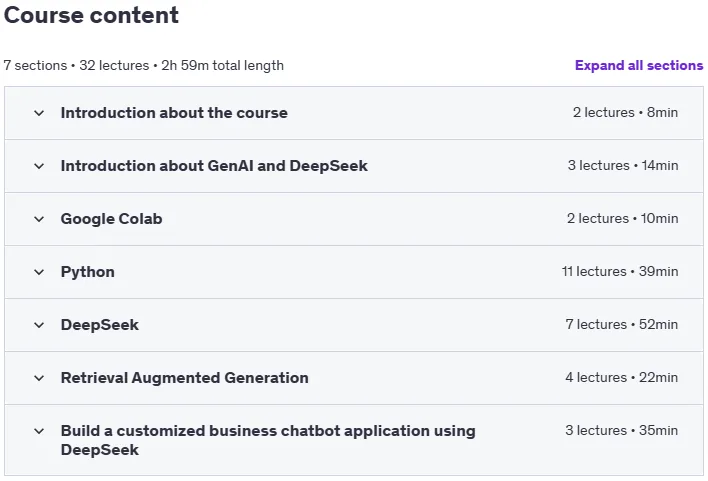Select Introduction about GenAI and DeepSeek title
This screenshot has width=708, height=481.
point(214,166)
